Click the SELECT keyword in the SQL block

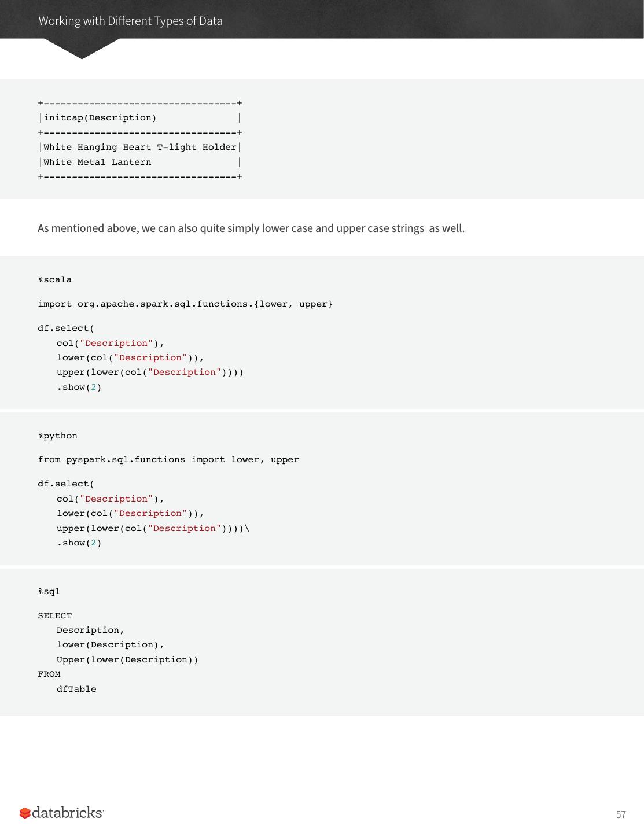[55, 616]
